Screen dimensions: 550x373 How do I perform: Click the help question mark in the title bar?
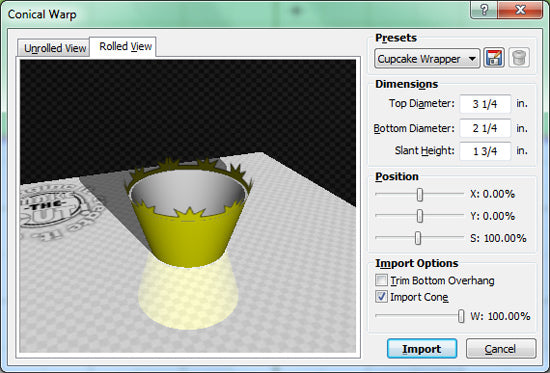coord(484,10)
